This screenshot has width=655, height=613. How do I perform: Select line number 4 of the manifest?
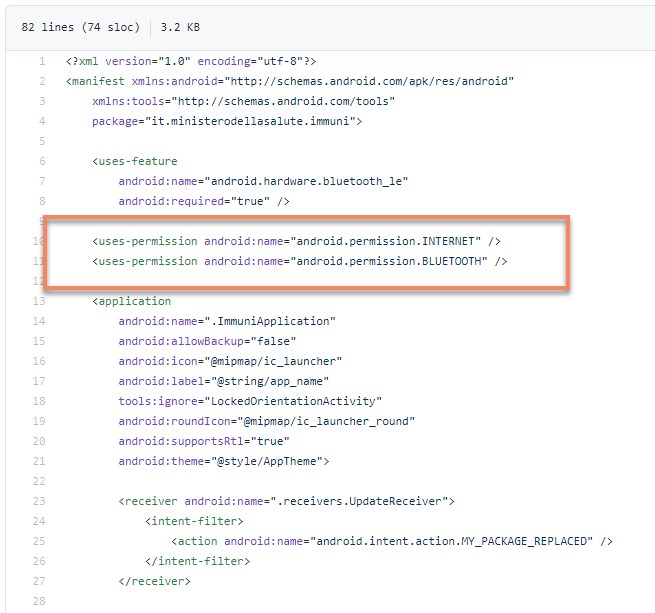tap(42, 121)
